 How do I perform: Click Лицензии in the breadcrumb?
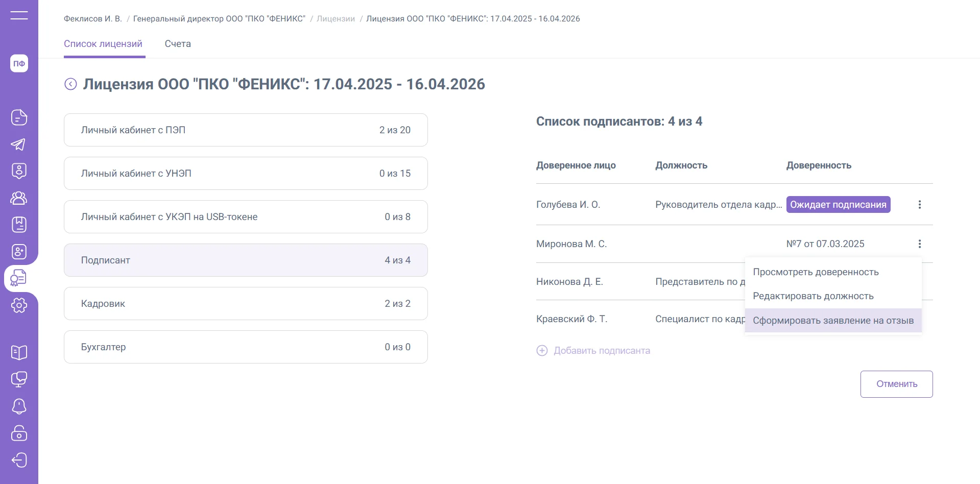(336, 19)
